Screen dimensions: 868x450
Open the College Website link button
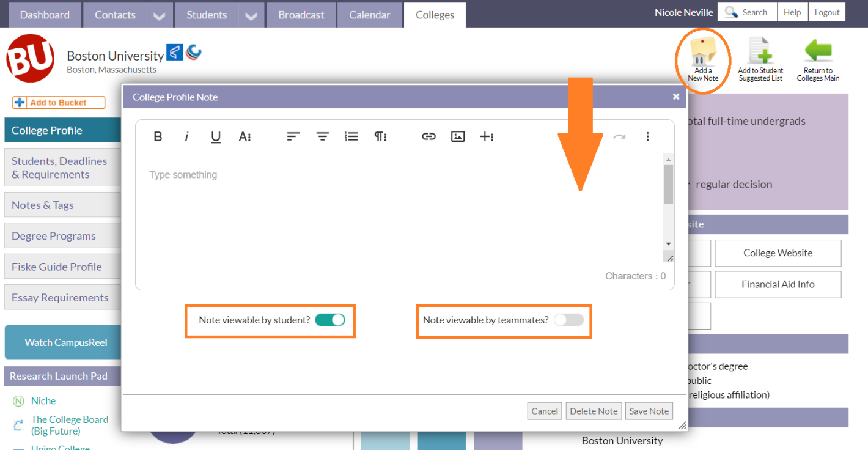[x=778, y=253]
